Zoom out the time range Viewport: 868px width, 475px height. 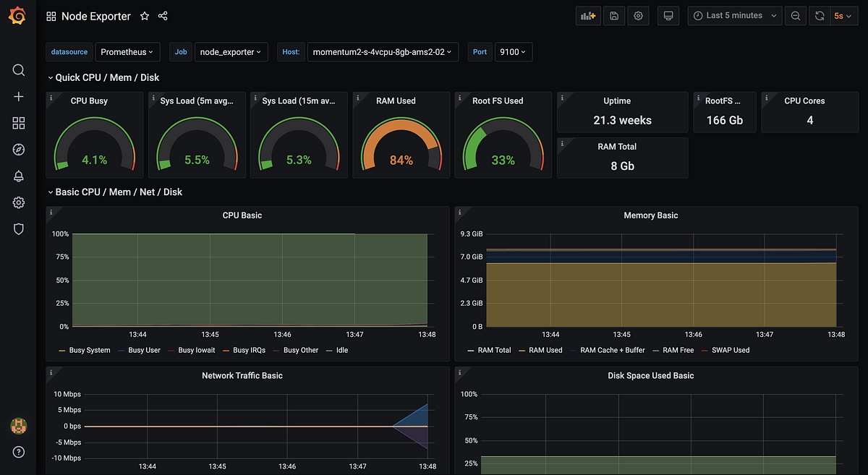click(795, 15)
